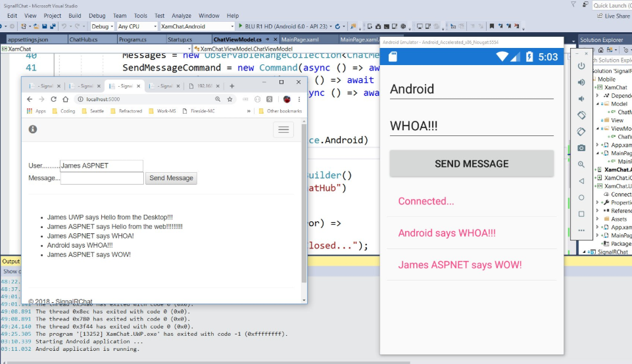The height and width of the screenshot is (364, 632).
Task: Open emulator extended controls (three dots)
Action: tap(581, 231)
